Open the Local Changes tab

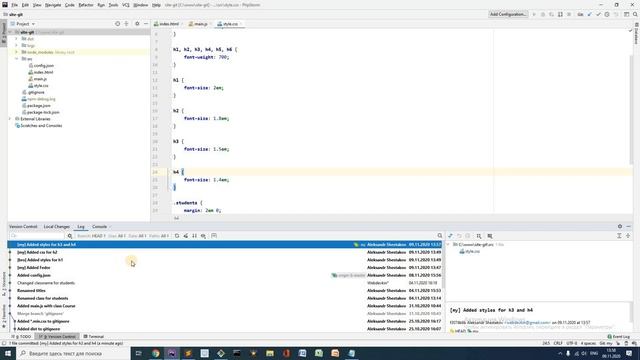coord(56,227)
